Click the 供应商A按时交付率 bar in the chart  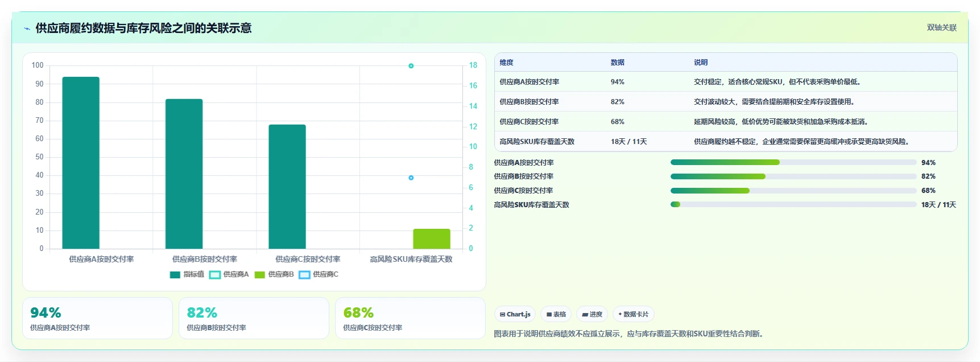click(x=81, y=163)
